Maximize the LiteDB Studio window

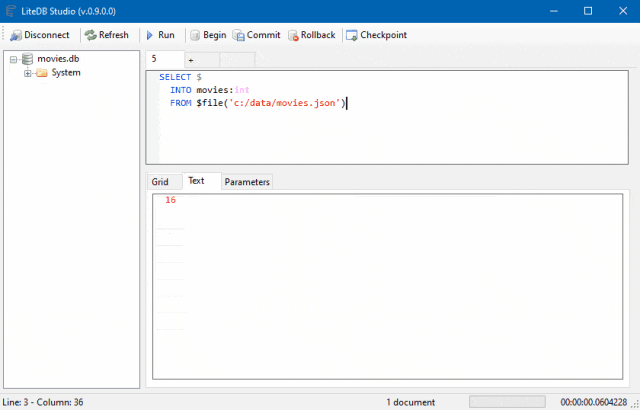[586, 11]
